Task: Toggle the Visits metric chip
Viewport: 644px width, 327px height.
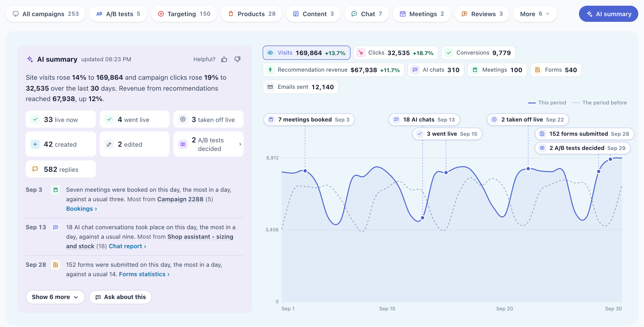Action: [306, 53]
